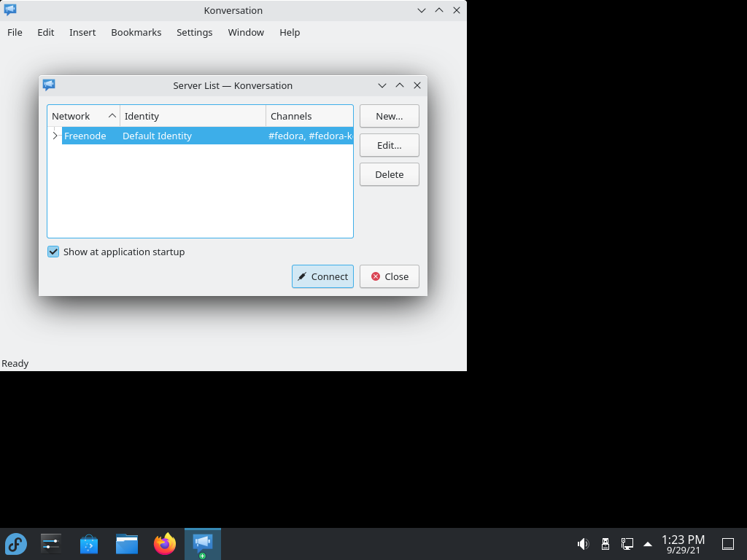Add a network with New... button
This screenshot has width=747, height=560.
[x=390, y=116]
